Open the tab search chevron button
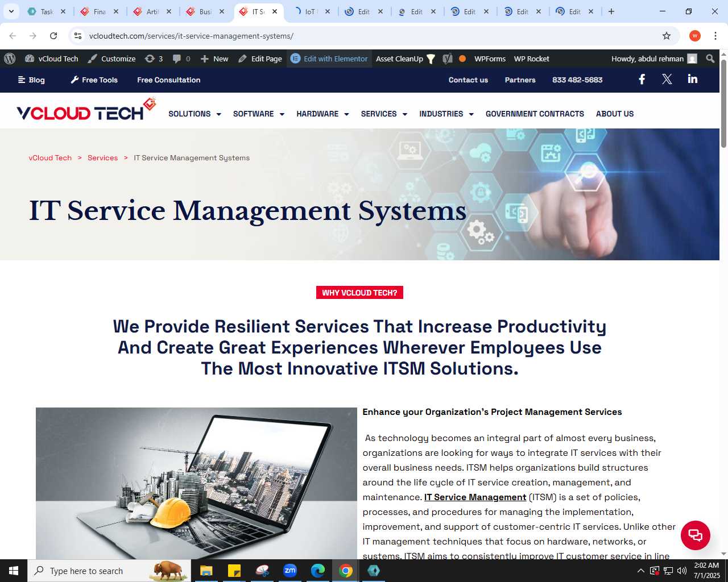 [11, 11]
